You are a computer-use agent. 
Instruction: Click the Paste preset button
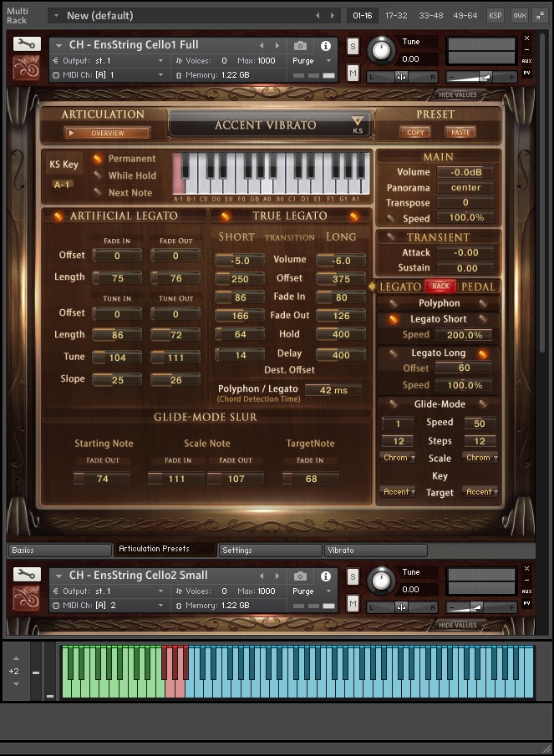point(460,132)
